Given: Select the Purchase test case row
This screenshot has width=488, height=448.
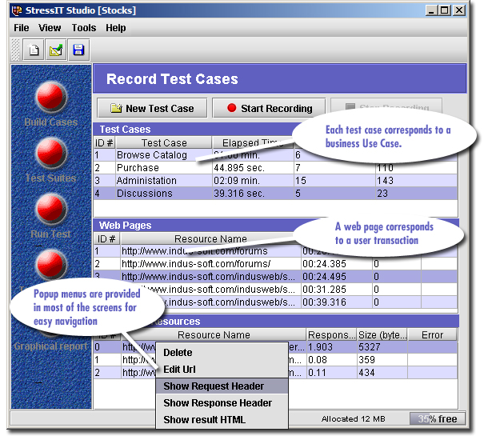Looking at the screenshot, I should point(138,168).
